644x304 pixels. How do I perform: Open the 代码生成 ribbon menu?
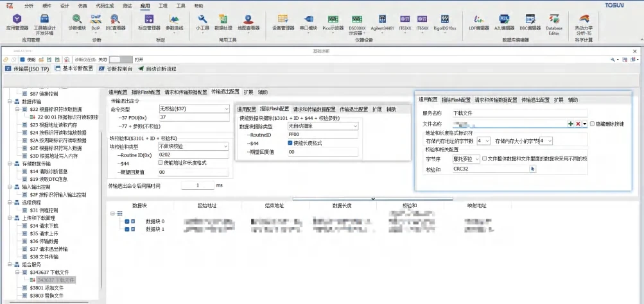pyautogui.click(x=103, y=6)
